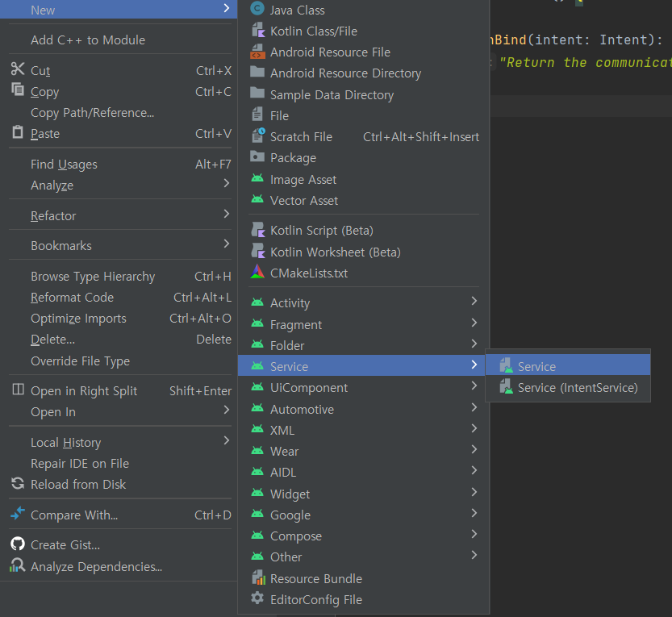
Task: Click the Compare With arrows icon
Action: coord(18,513)
